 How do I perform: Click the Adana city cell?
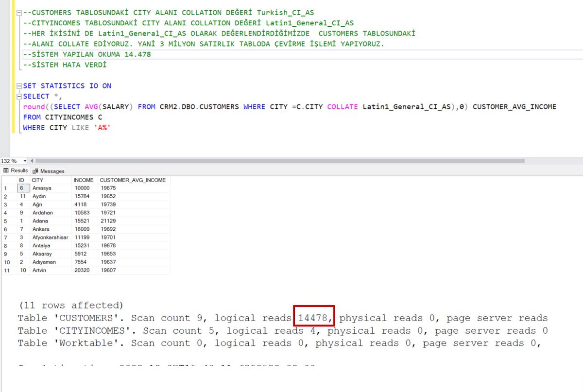[50, 221]
